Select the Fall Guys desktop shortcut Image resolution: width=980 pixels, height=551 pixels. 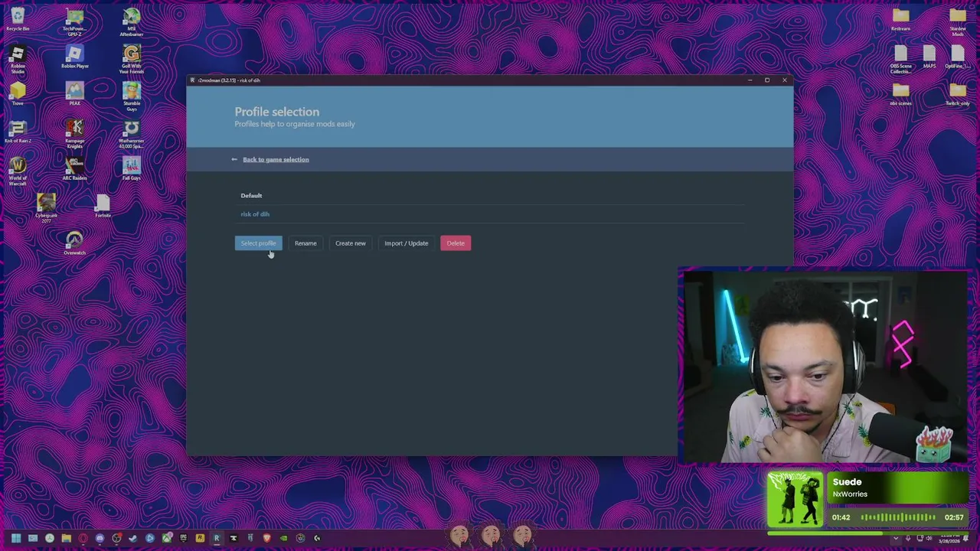click(x=131, y=169)
